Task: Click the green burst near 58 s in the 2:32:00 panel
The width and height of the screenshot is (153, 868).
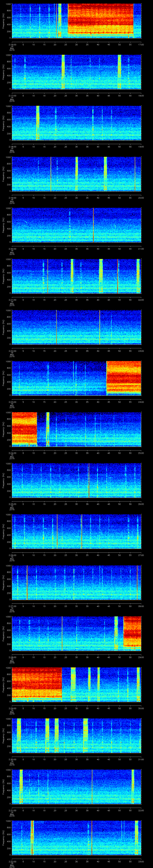Action: click(x=137, y=838)
